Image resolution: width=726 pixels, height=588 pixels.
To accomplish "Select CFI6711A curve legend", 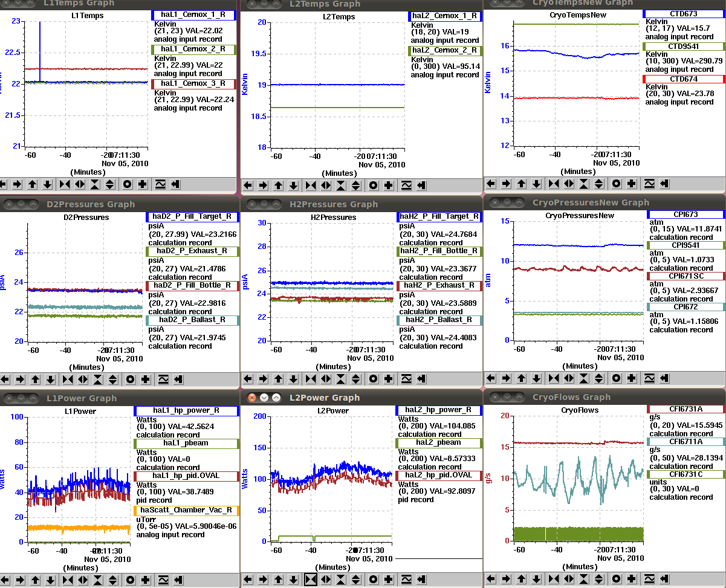I will coord(686,442).
